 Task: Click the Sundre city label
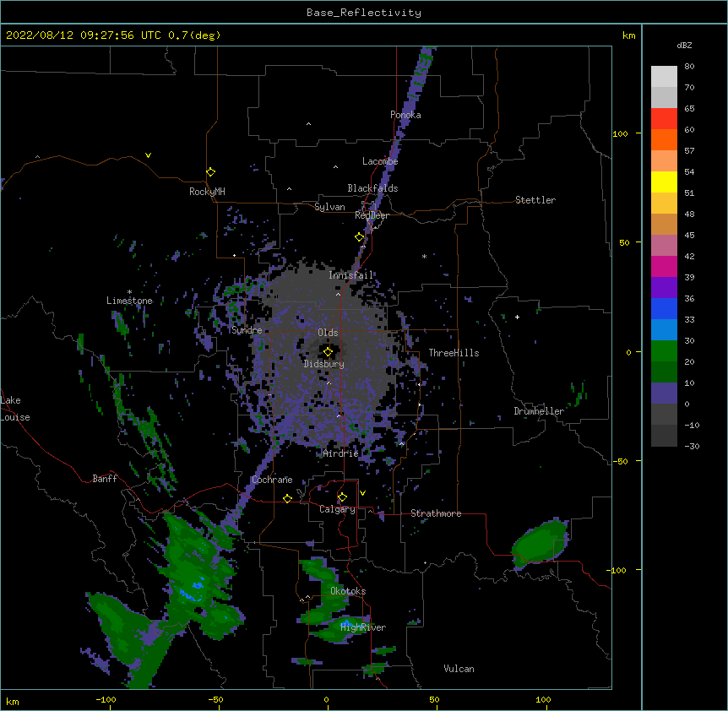click(x=247, y=330)
